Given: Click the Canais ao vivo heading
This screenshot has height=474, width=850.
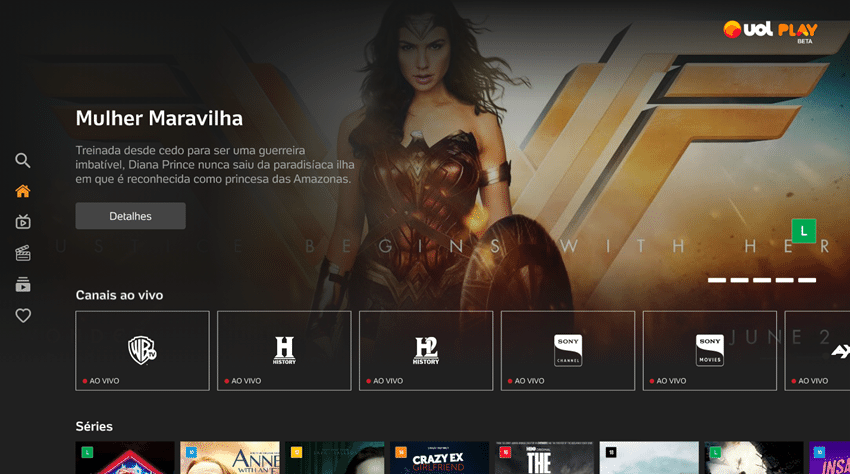Looking at the screenshot, I should pos(119,295).
